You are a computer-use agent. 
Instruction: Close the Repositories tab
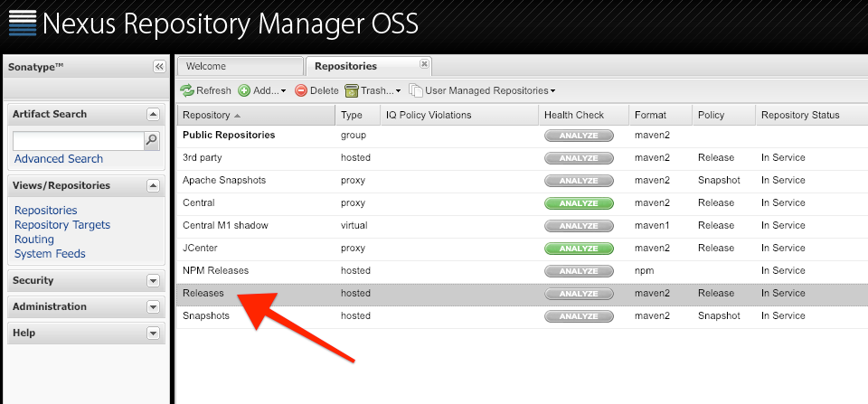424,63
